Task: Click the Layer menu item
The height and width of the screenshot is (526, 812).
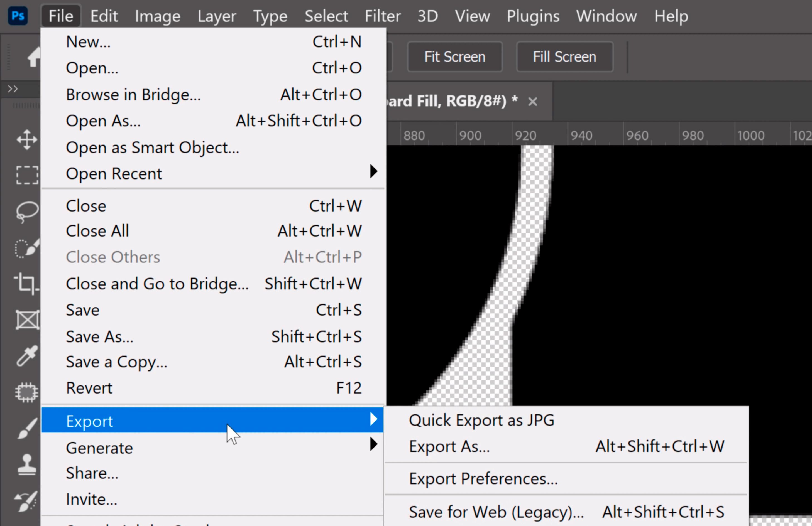Action: (217, 16)
